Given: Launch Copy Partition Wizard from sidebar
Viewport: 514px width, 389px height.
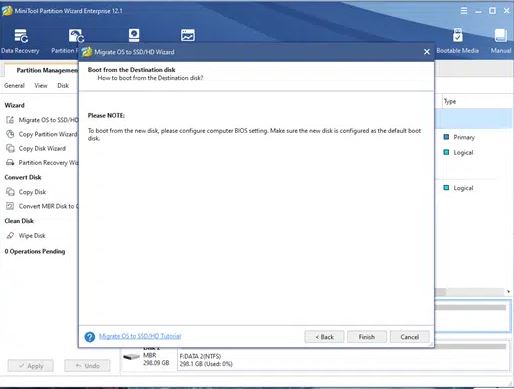Looking at the screenshot, I should click(x=48, y=134).
